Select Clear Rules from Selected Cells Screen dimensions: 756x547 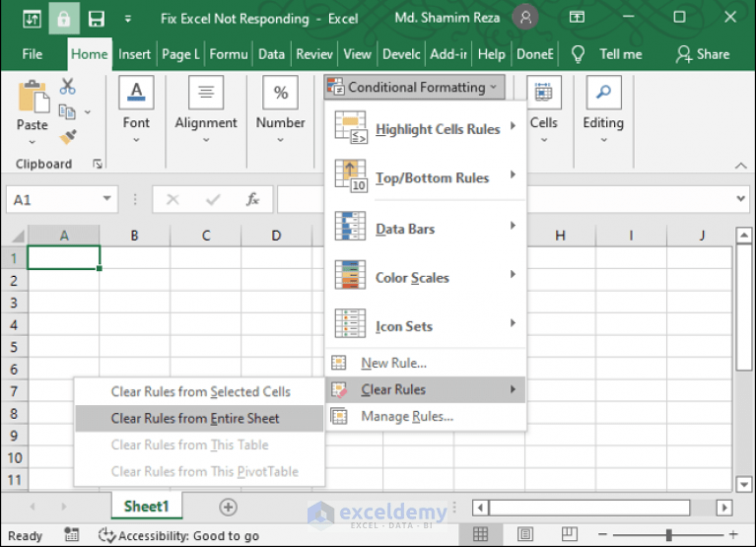199,391
